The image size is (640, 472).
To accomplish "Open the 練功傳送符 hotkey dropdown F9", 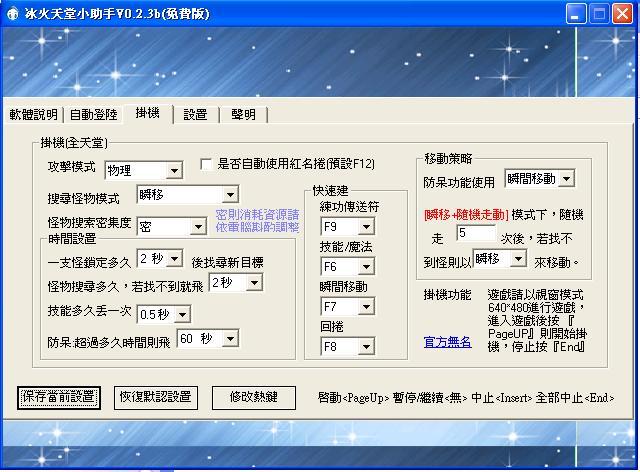I will (x=347, y=227).
